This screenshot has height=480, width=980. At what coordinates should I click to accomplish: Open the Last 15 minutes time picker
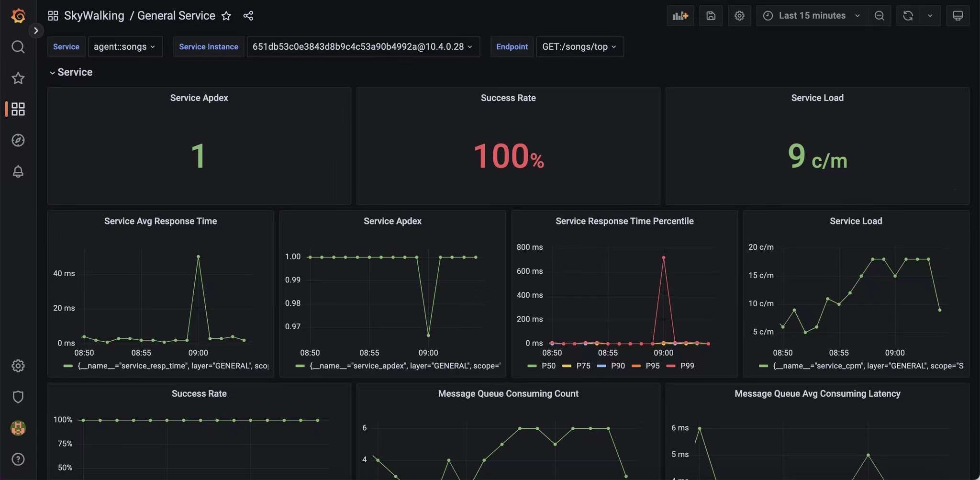pyautogui.click(x=812, y=16)
